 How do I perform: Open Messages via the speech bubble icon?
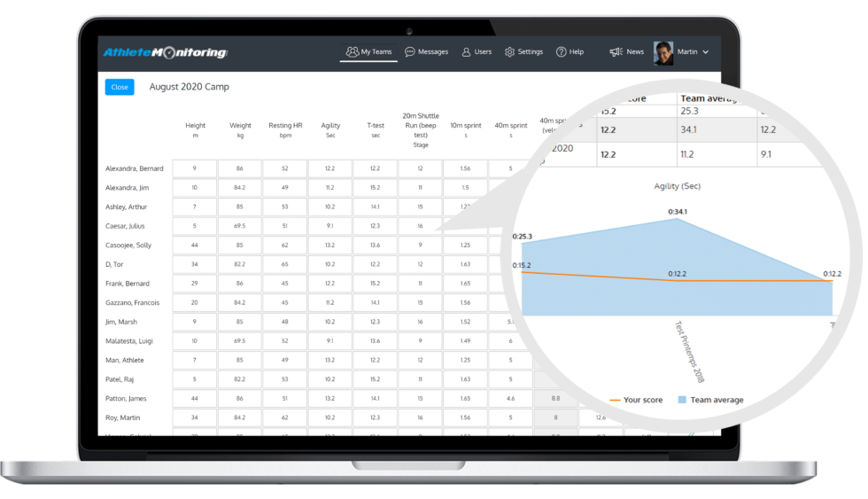click(410, 52)
